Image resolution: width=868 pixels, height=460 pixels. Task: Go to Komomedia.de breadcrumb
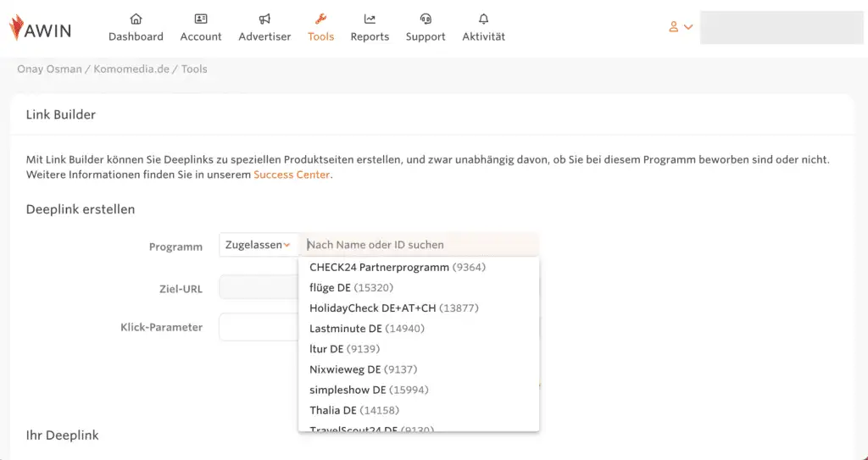[x=131, y=69]
